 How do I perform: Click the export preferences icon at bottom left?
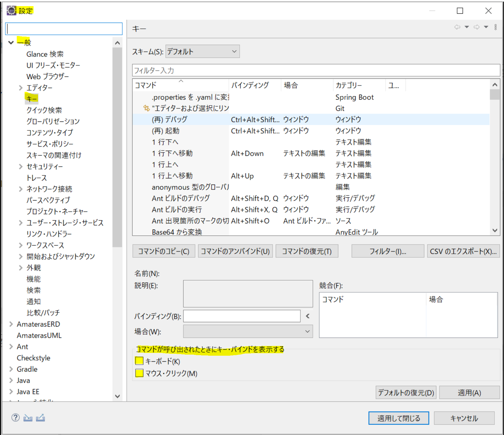40,418
